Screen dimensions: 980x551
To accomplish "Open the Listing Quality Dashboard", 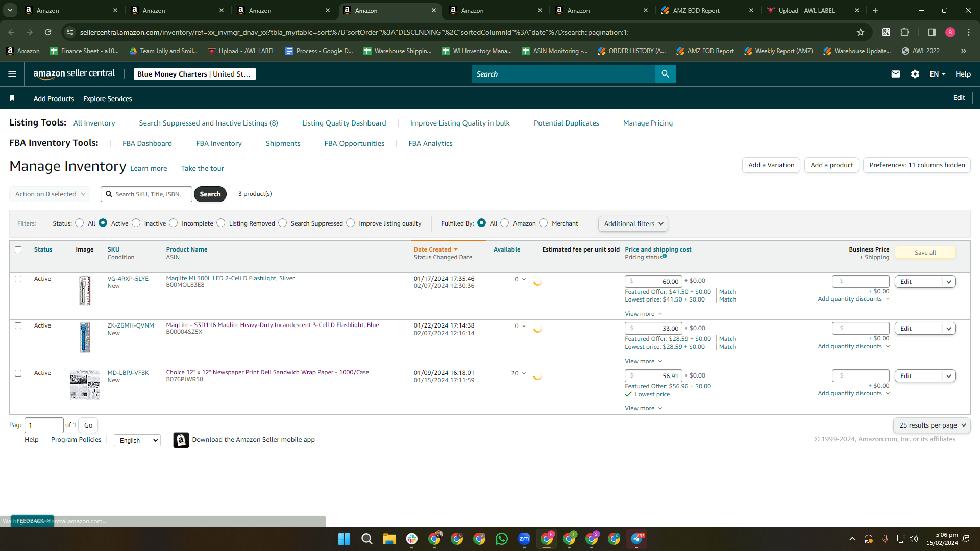I will (x=344, y=123).
